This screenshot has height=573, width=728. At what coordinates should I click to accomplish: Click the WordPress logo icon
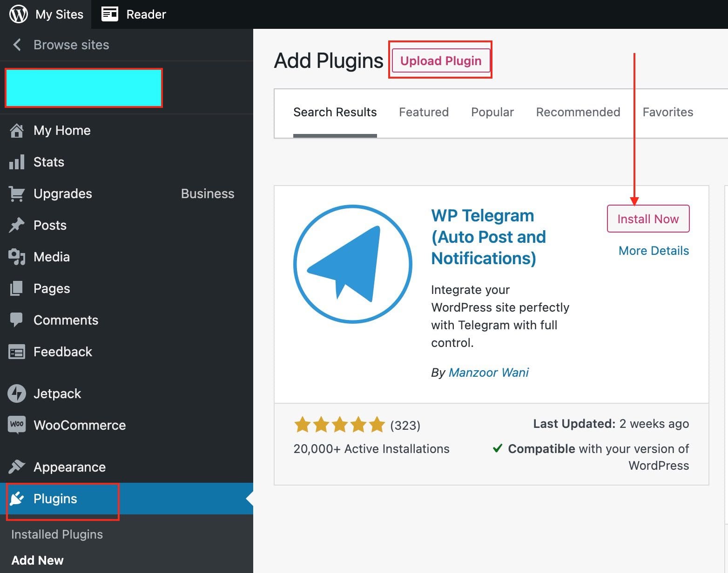pos(19,14)
